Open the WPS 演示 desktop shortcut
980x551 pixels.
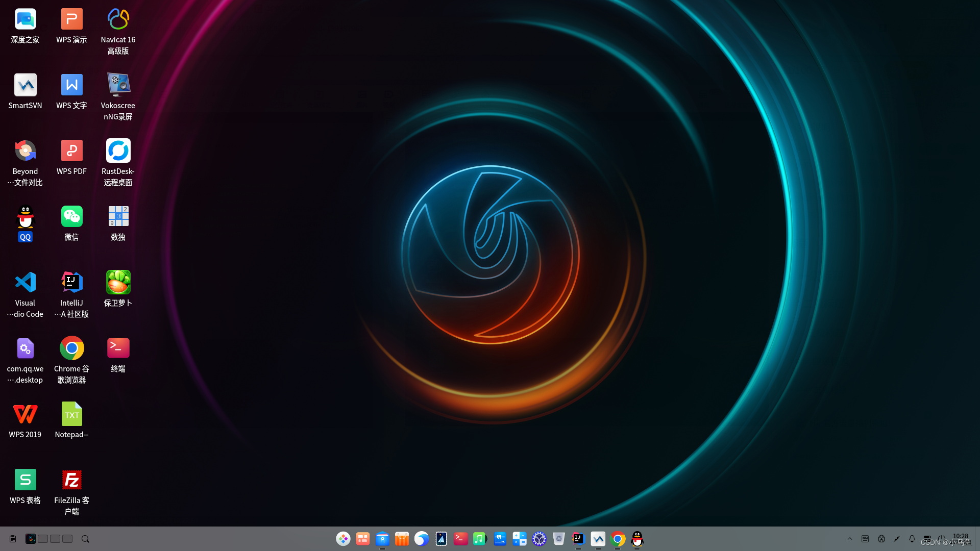71,26
